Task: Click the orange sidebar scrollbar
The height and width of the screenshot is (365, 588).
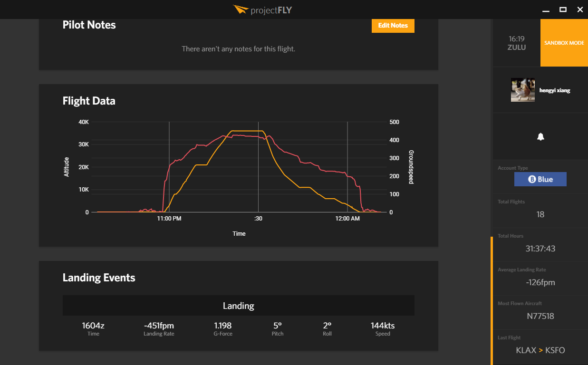Action: point(492,300)
